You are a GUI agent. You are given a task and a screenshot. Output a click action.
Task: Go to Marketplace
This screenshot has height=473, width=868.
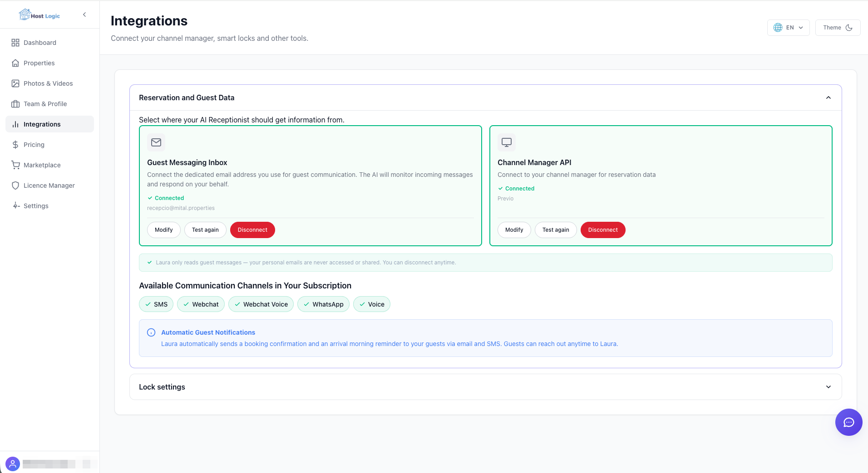coord(49,165)
